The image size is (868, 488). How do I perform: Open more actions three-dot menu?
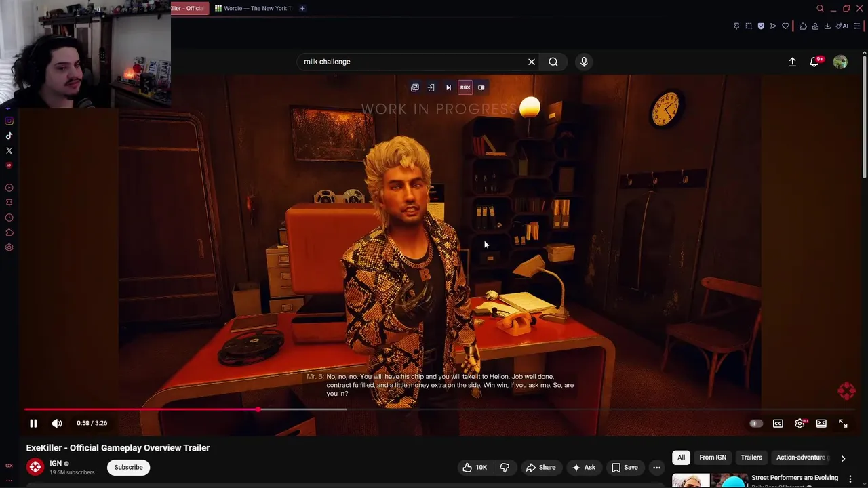pos(656,467)
